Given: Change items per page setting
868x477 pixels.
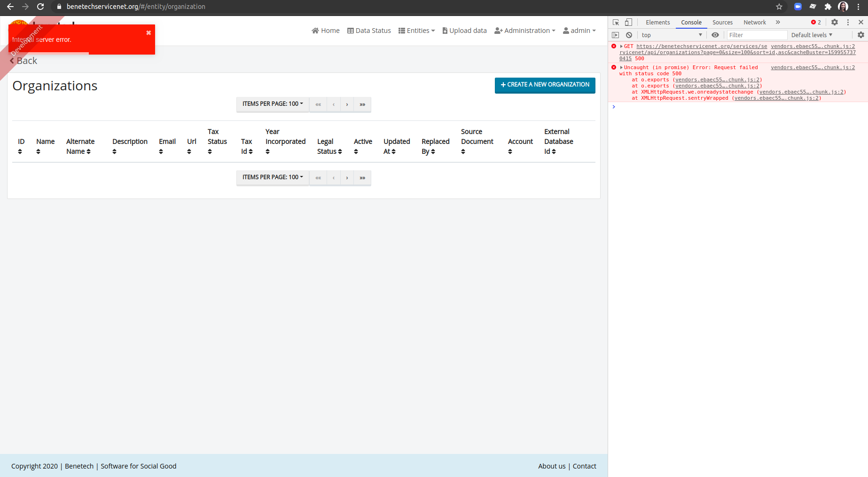Looking at the screenshot, I should [x=273, y=104].
